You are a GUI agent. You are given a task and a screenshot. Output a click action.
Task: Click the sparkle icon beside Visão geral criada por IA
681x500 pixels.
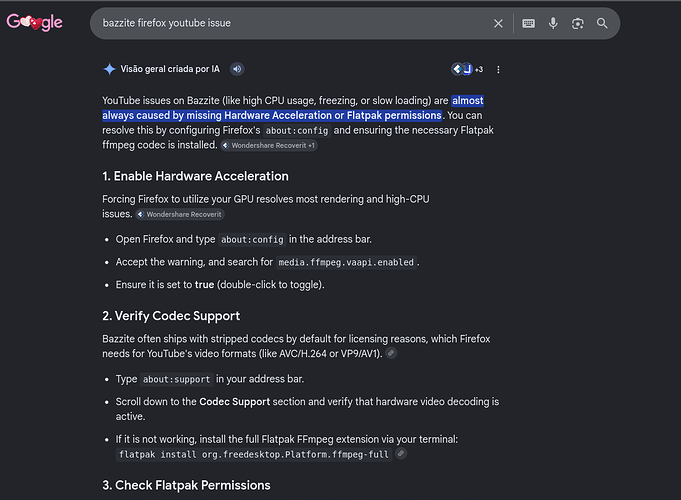pos(109,69)
